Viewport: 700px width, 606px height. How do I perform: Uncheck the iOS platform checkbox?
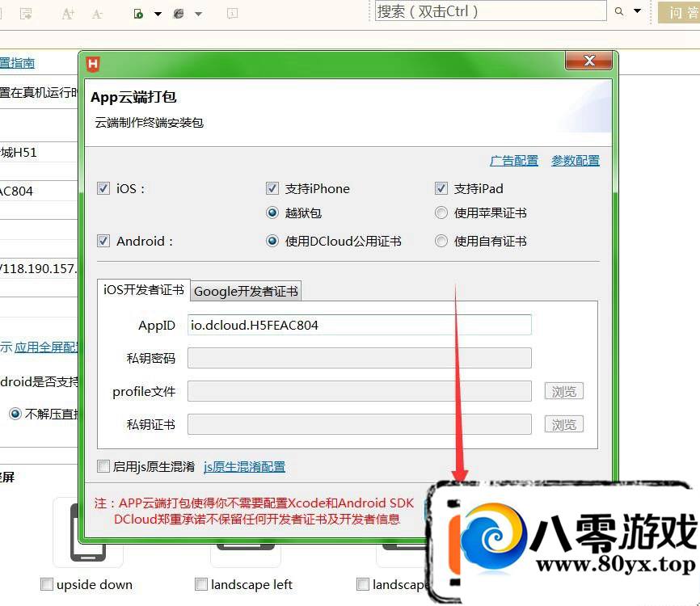tap(103, 188)
